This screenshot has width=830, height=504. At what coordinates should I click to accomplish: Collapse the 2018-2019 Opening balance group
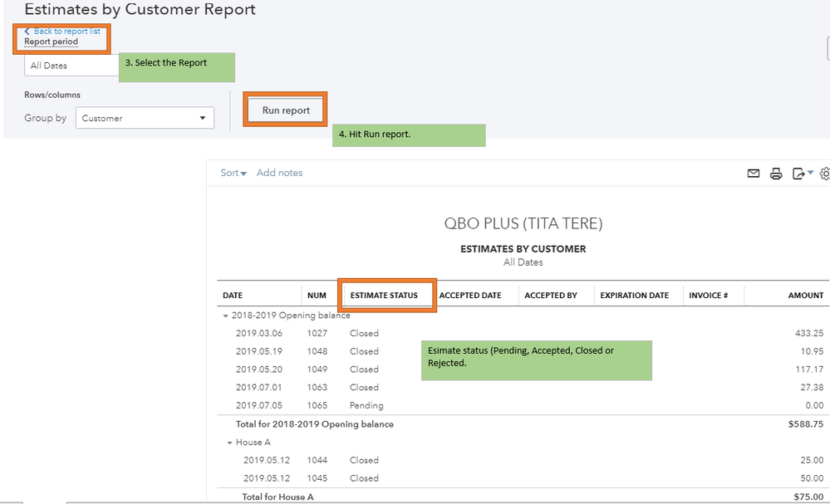[226, 316]
